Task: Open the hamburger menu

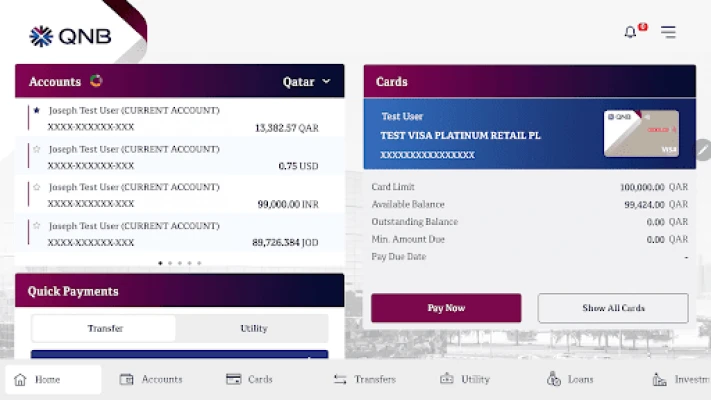Action: pyautogui.click(x=668, y=32)
